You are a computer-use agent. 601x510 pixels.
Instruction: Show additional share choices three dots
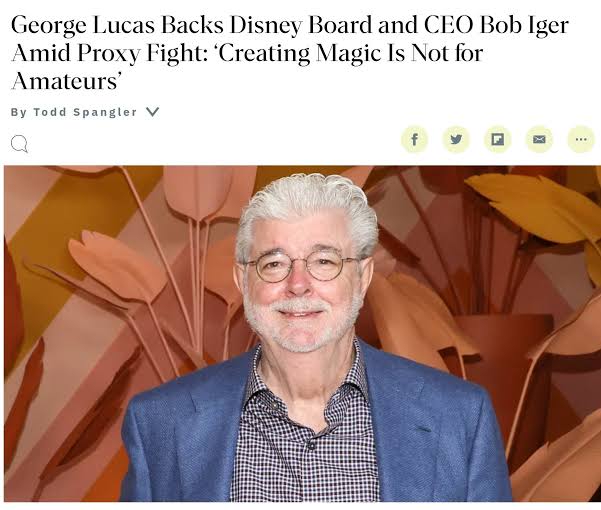[581, 139]
